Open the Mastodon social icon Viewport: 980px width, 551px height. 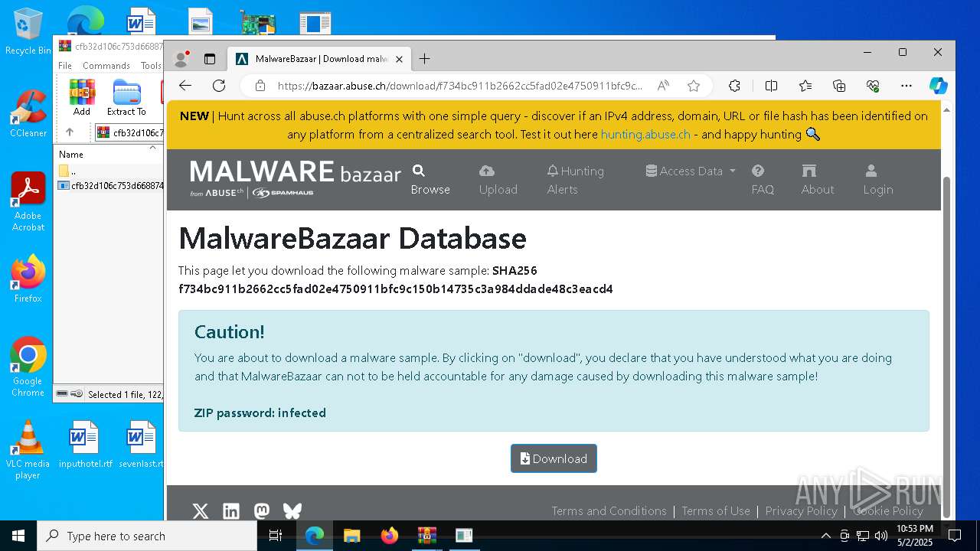click(x=262, y=511)
